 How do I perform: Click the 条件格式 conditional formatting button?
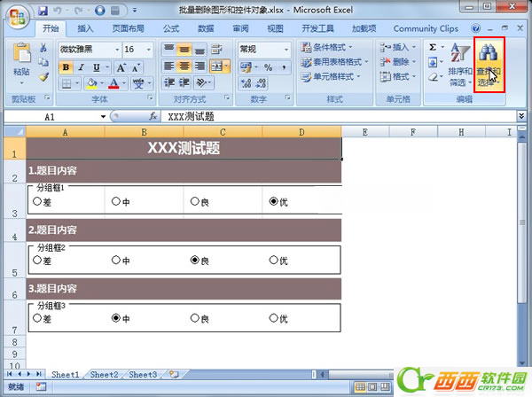point(332,47)
